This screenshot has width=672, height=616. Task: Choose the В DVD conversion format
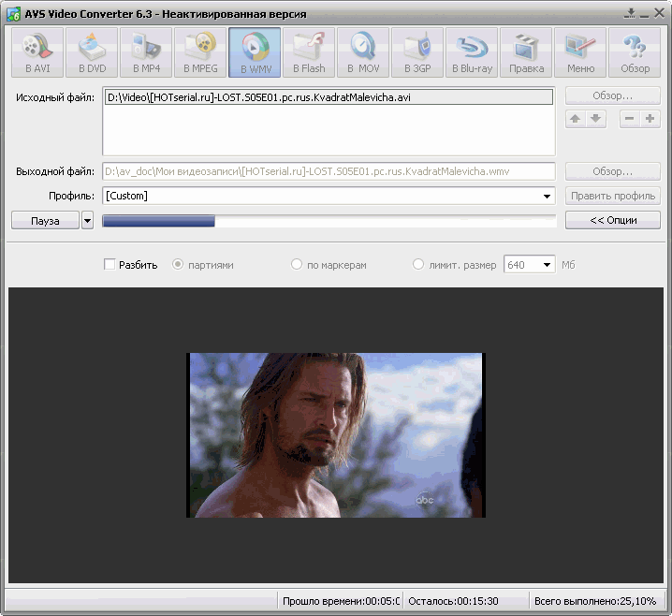[x=92, y=52]
